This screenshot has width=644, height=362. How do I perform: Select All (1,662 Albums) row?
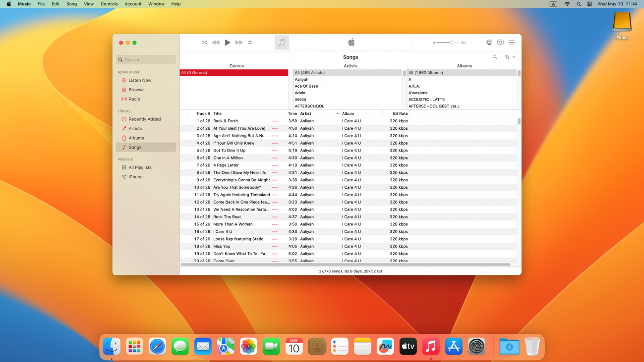coord(462,73)
